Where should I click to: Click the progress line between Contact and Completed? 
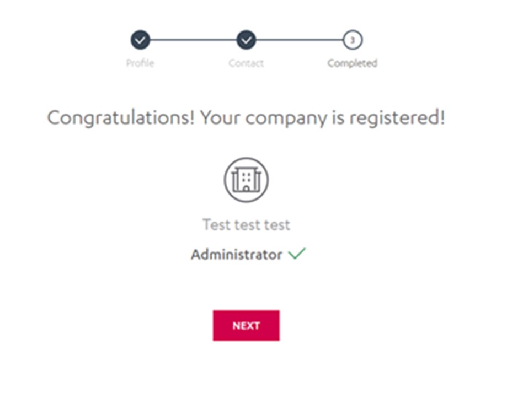pos(299,40)
